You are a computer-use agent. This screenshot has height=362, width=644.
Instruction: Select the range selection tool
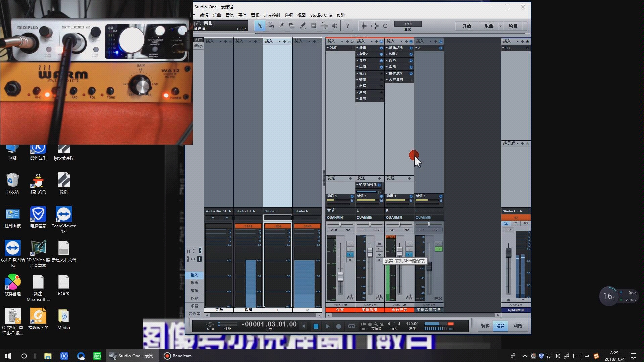pos(271,26)
